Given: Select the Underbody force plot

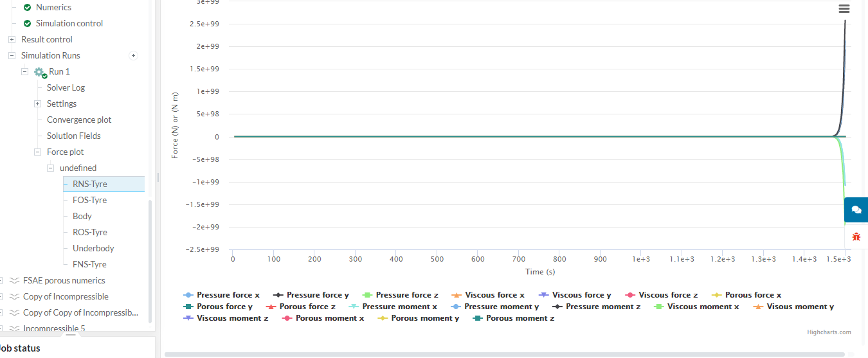Looking at the screenshot, I should tap(93, 249).
